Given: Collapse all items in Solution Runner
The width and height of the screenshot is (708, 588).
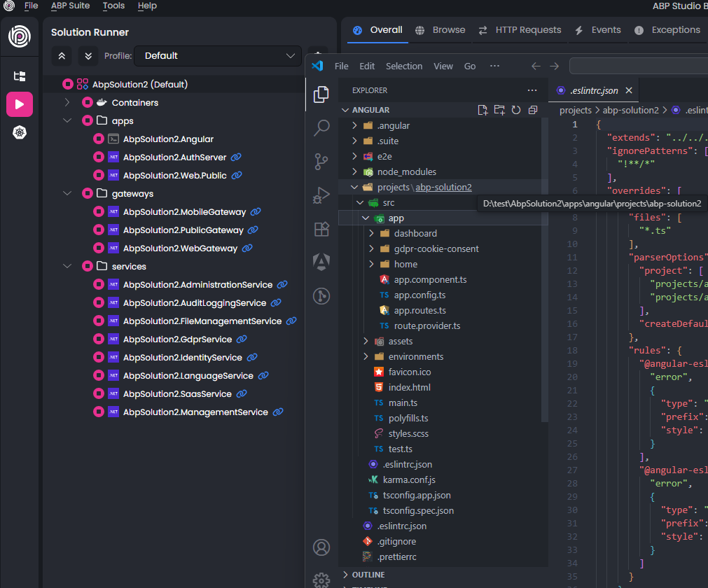Looking at the screenshot, I should pos(62,56).
